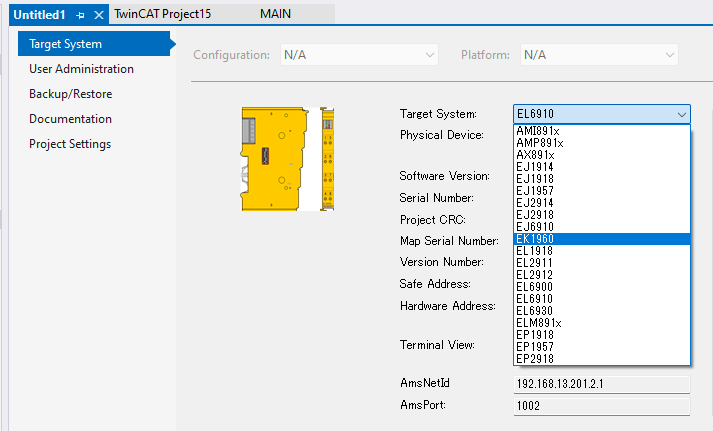
Task: Click the yellow safety terminal image
Action: pyautogui.click(x=287, y=159)
